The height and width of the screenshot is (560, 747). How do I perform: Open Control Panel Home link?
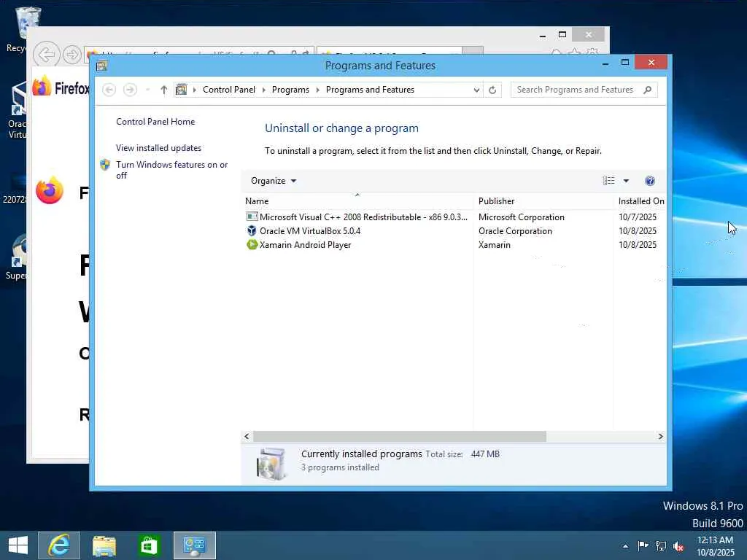click(155, 122)
